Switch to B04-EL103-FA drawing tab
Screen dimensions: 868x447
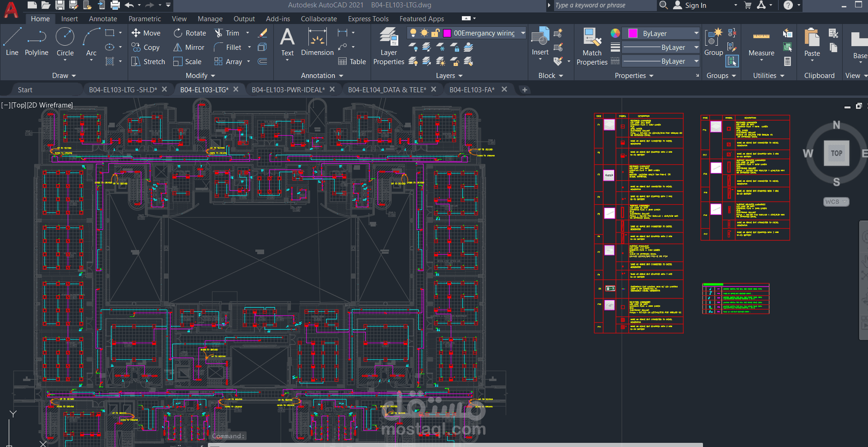tap(472, 90)
